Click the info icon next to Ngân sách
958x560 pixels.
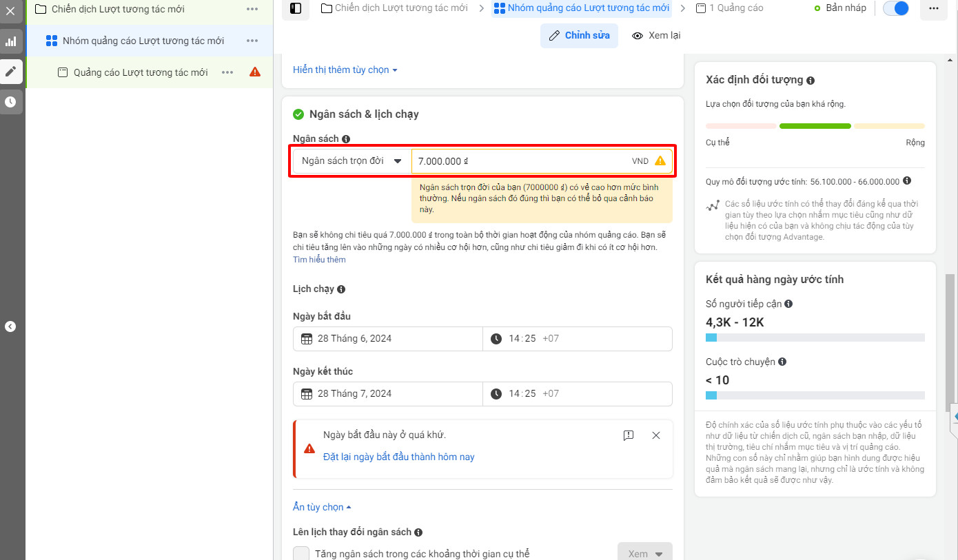(346, 139)
